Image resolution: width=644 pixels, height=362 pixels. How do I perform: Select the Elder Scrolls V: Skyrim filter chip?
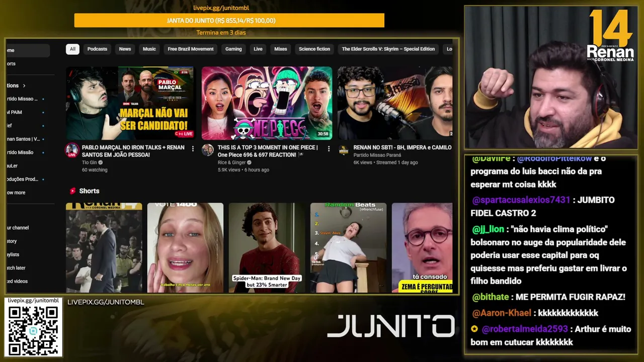[x=388, y=49]
